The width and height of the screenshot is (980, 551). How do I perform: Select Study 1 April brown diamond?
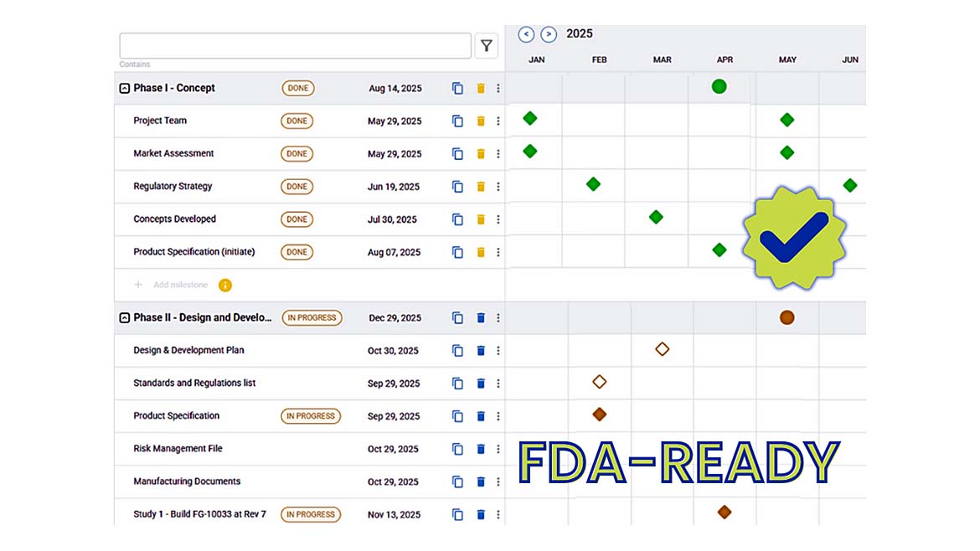tap(725, 512)
